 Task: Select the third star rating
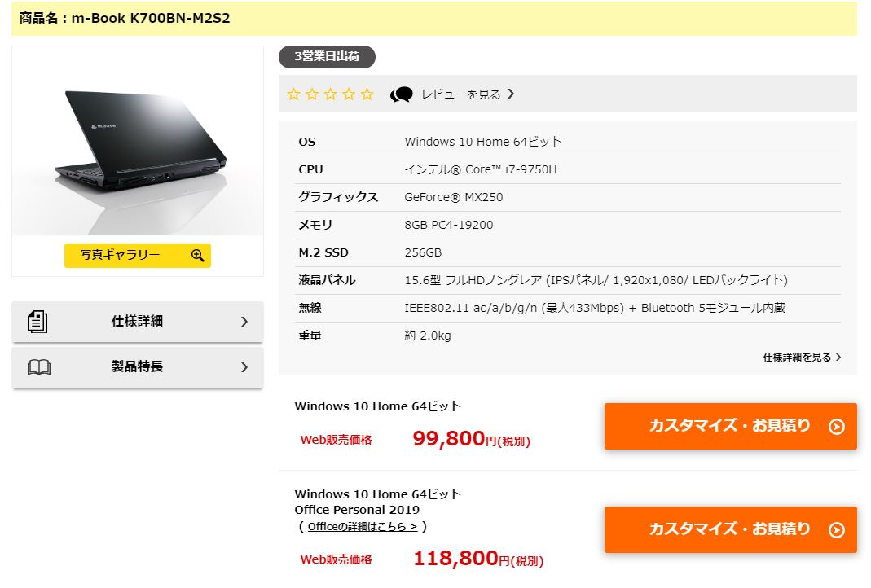pos(330,94)
